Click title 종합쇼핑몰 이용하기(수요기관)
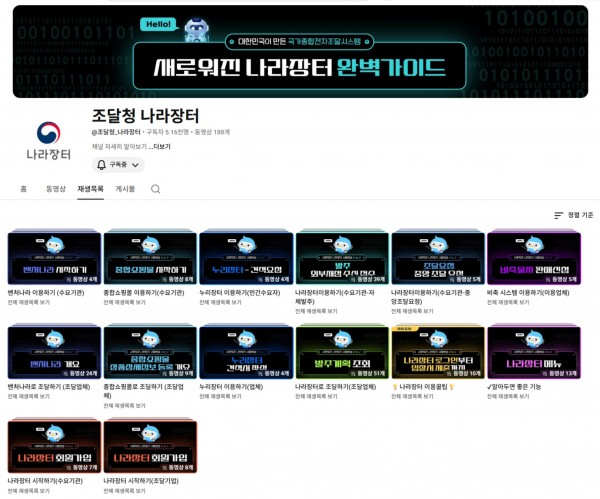600x499 pixels. (144, 293)
